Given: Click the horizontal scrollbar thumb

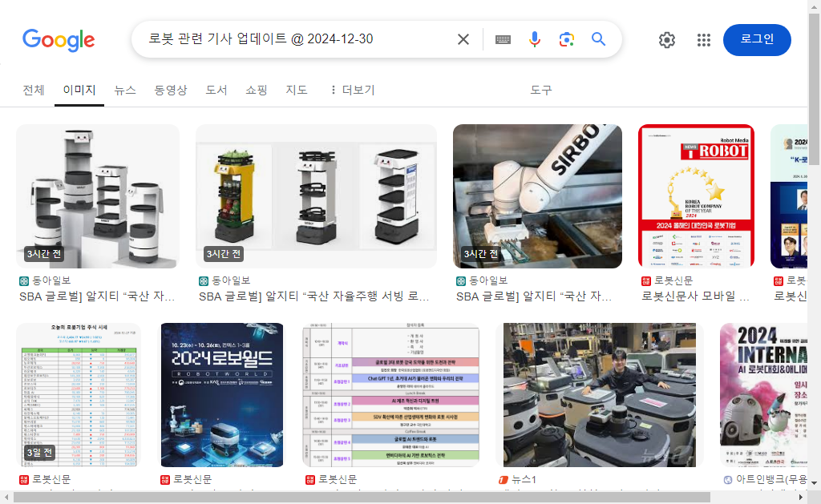Looking at the screenshot, I should coord(362,498).
